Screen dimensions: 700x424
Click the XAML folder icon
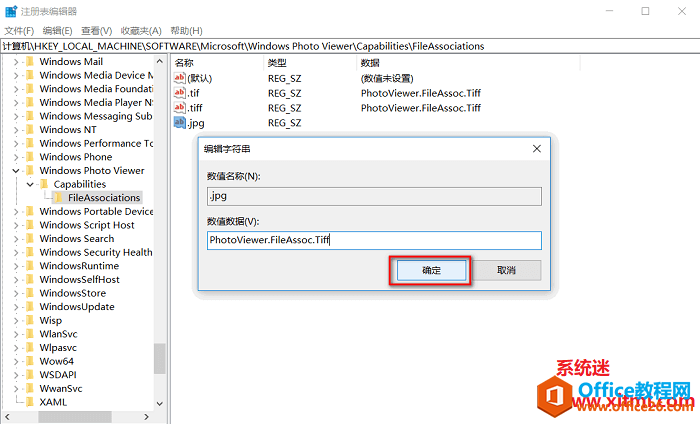point(30,402)
